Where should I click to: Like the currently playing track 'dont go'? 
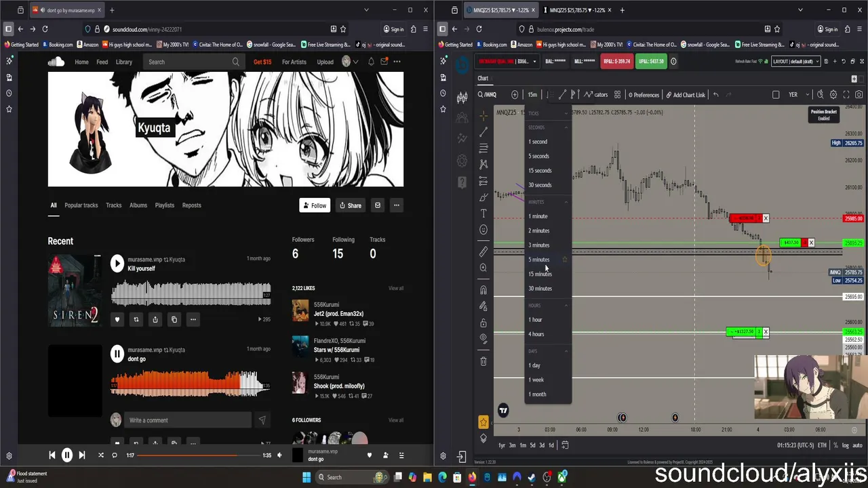(370, 455)
